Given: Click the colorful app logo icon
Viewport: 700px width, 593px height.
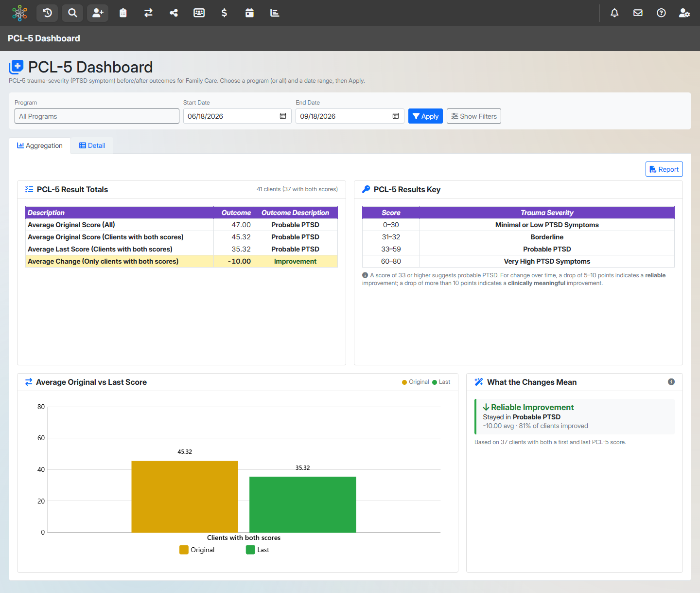Looking at the screenshot, I should [x=19, y=13].
